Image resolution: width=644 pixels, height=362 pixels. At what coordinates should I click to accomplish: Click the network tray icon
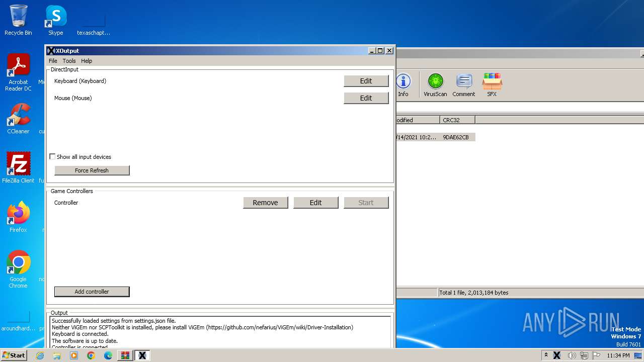coord(584,355)
